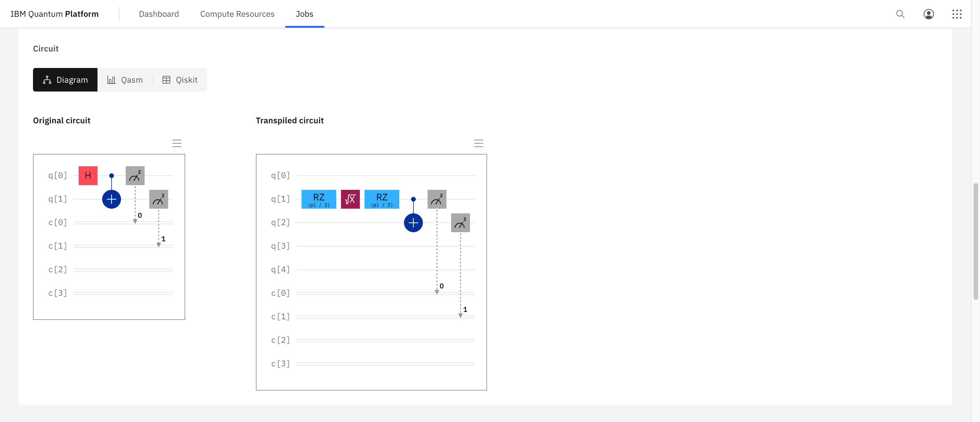Click the CNOT control dot on transpiled q[1]
The image size is (980, 422).
413,199
